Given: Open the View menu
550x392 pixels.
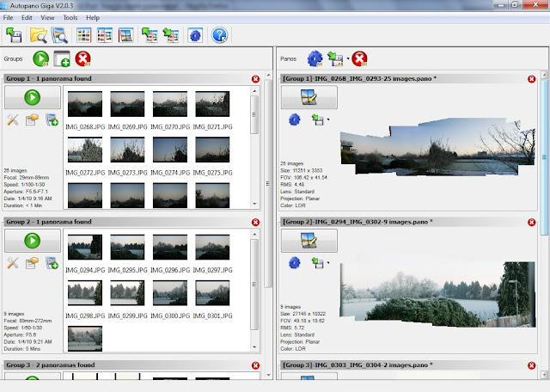Looking at the screenshot, I should [x=46, y=17].
